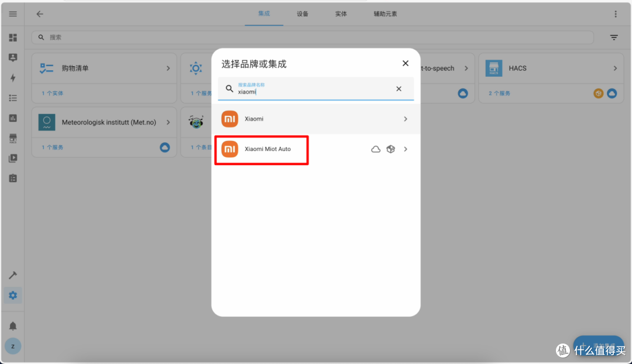
Task: Open the to-do clipboard sidebar icon
Action: [13, 178]
